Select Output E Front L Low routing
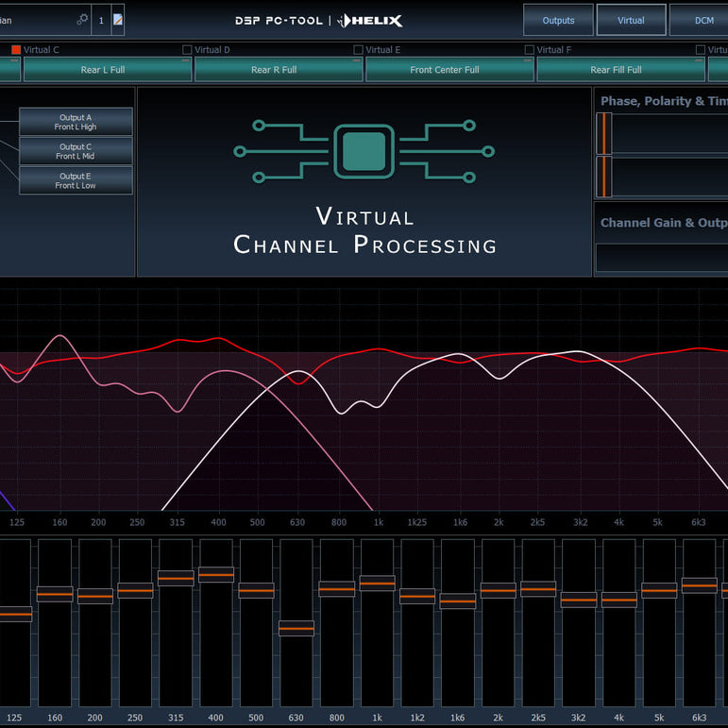This screenshot has width=728, height=728. coord(76,180)
